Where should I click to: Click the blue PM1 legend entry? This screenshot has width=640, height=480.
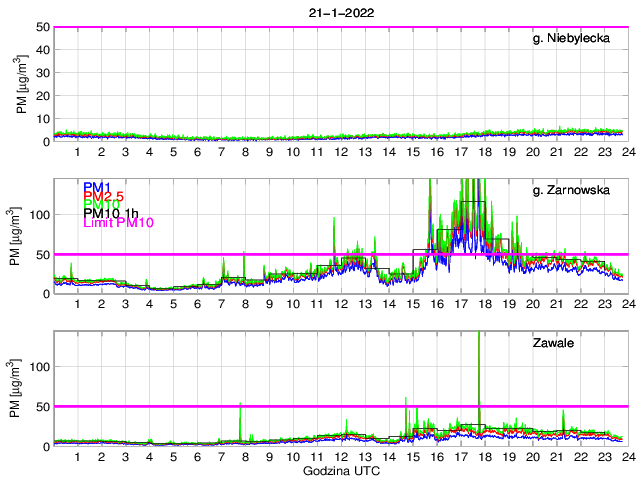coord(97,187)
